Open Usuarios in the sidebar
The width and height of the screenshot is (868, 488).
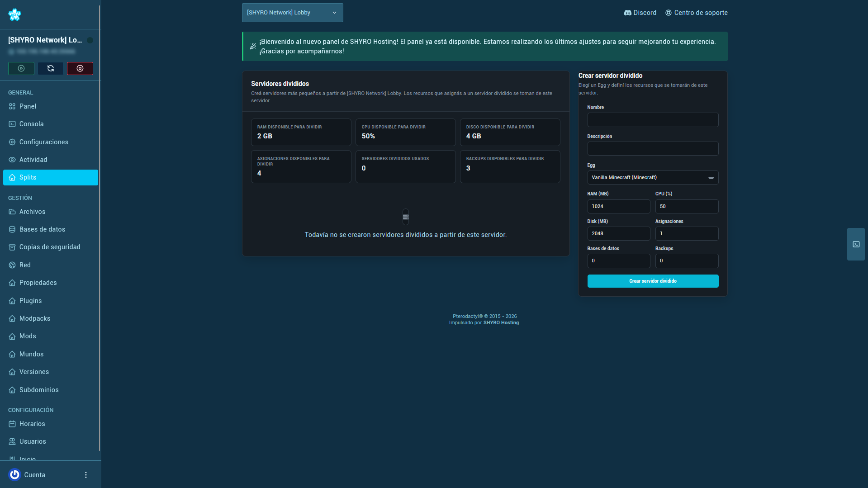[x=51, y=441]
